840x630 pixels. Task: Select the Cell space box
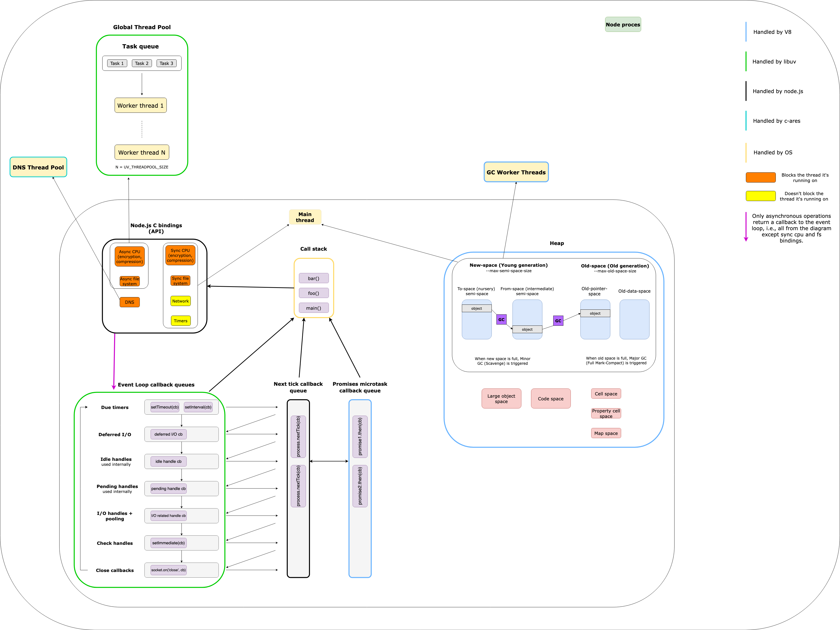606,394
